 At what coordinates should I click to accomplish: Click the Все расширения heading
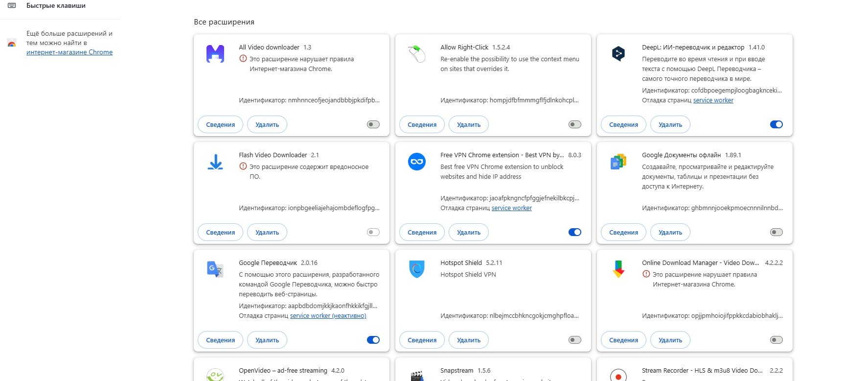point(224,22)
